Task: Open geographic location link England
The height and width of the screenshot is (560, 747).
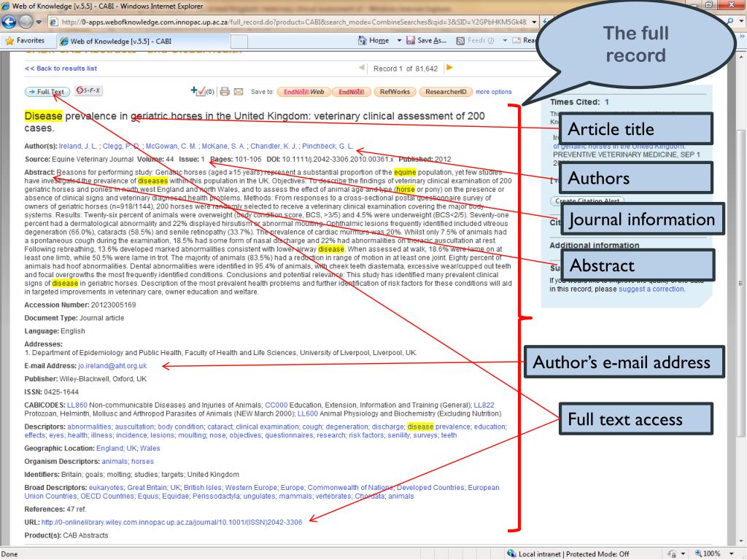Action: 109,448
